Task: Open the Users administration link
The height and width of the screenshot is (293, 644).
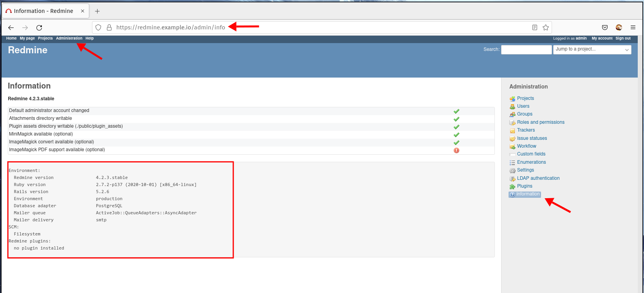Action: pos(523,106)
